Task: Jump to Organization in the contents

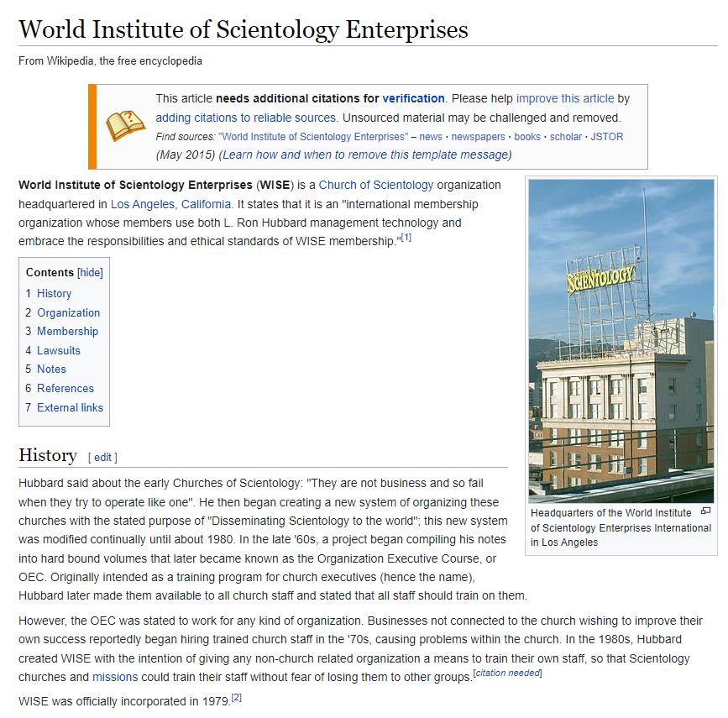Action: coord(68,312)
